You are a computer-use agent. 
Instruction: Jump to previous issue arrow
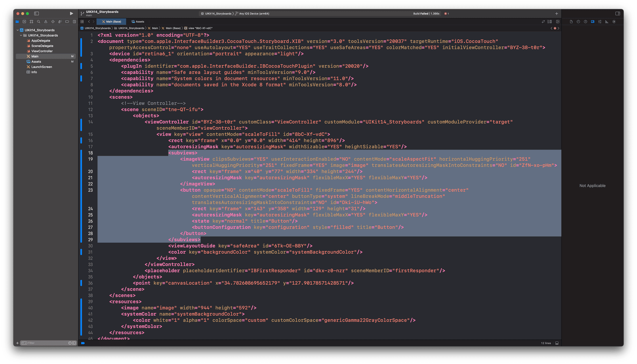coord(551,28)
